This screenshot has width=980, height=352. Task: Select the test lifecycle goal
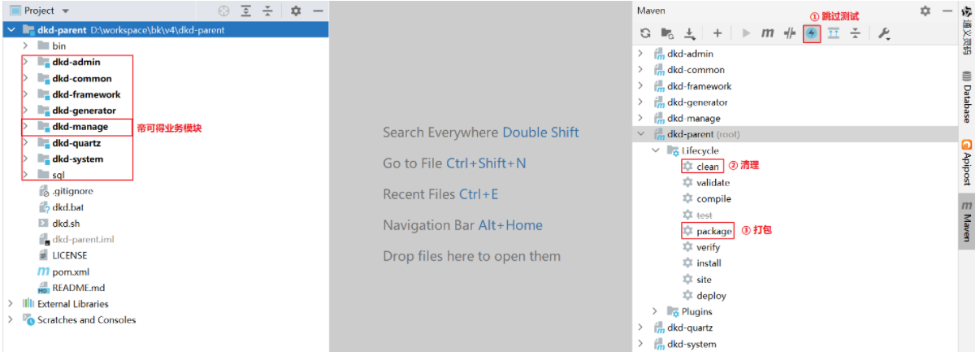point(705,215)
